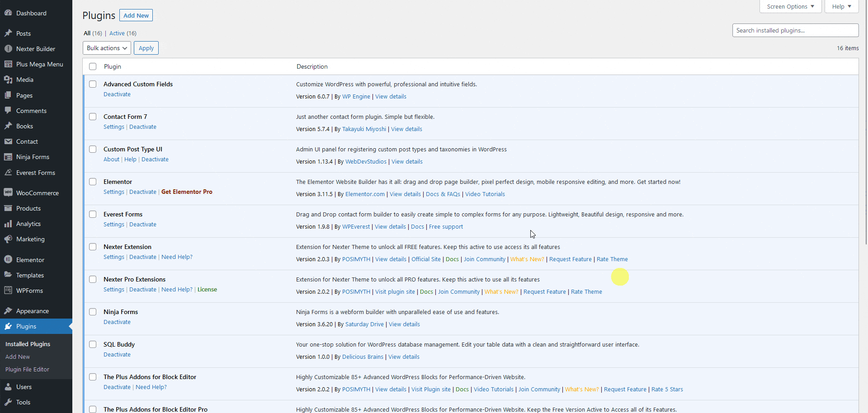The image size is (868, 413).
Task: Open WebDevStudios author link
Action: (x=366, y=161)
